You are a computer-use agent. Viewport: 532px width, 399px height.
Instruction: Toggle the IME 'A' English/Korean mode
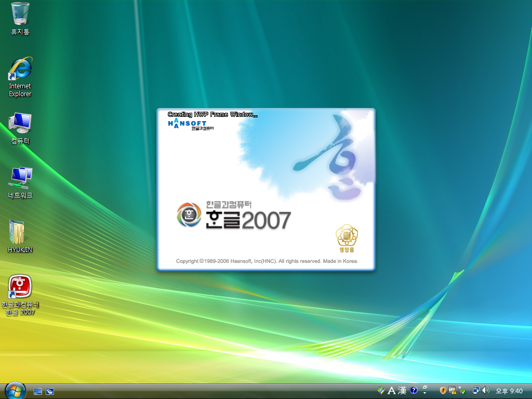point(392,391)
